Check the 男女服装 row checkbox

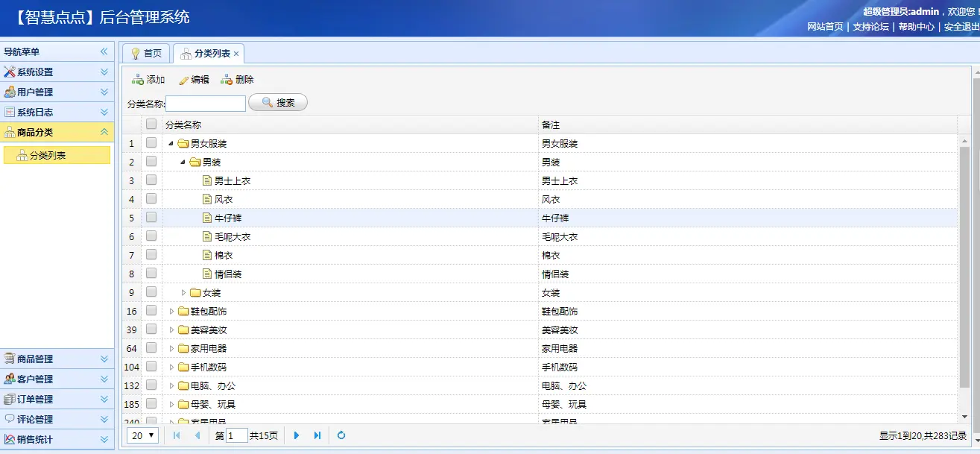(x=151, y=143)
